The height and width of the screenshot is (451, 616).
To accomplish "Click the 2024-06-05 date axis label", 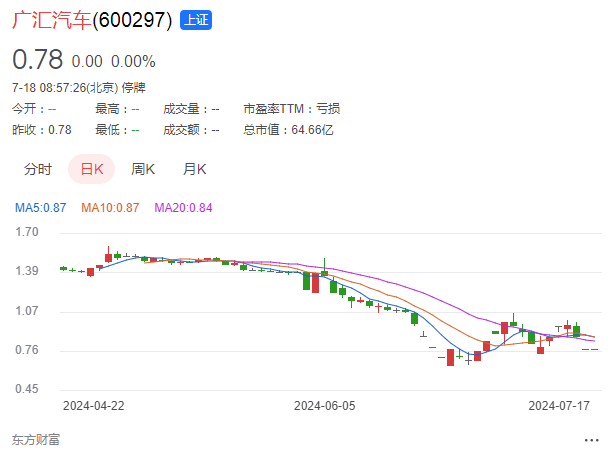I will [x=324, y=406].
